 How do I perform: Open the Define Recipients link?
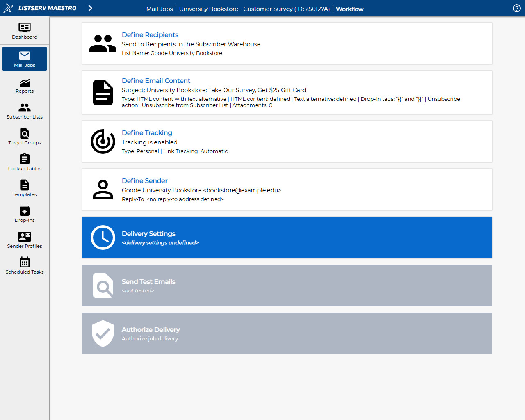(150, 35)
